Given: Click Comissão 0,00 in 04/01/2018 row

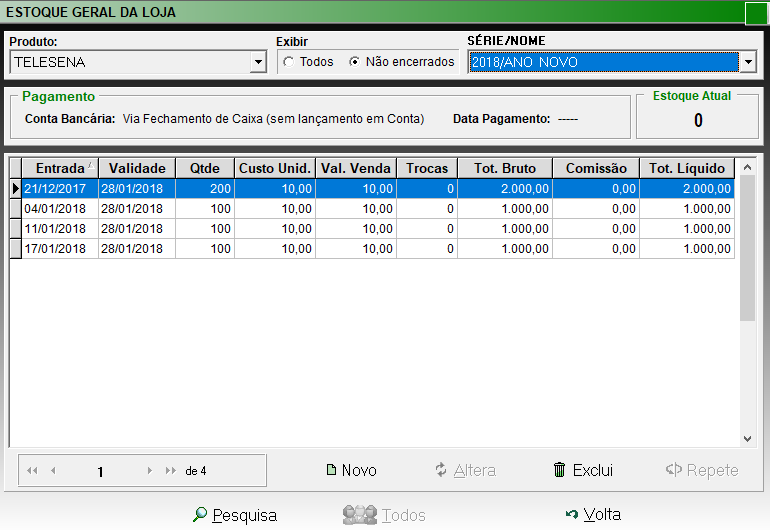Looking at the screenshot, I should [x=596, y=209].
